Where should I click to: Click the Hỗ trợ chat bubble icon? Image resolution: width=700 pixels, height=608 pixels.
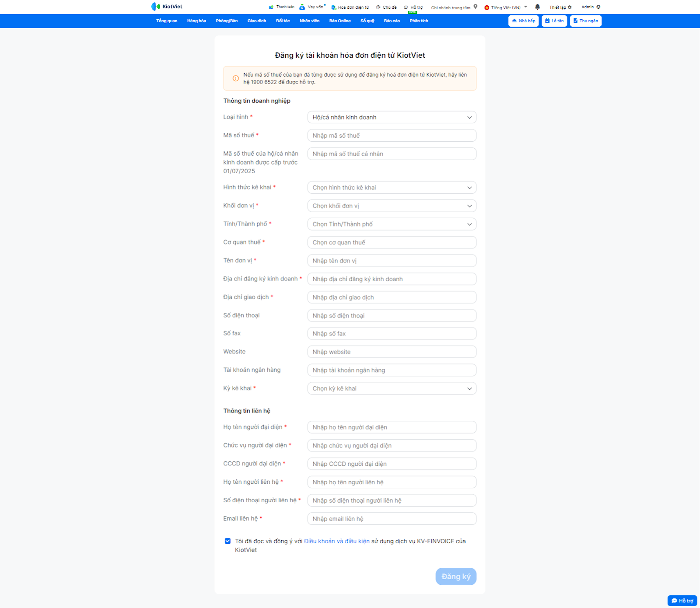tap(406, 7)
